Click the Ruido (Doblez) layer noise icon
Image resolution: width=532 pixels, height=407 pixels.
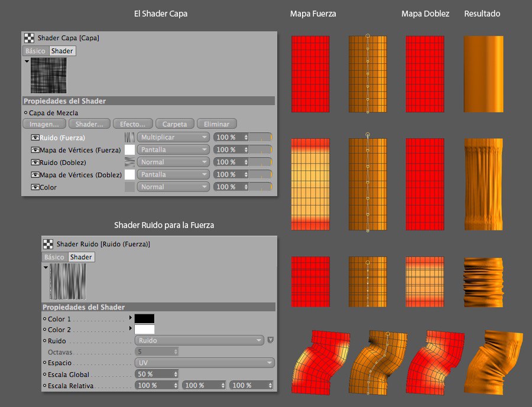click(129, 162)
